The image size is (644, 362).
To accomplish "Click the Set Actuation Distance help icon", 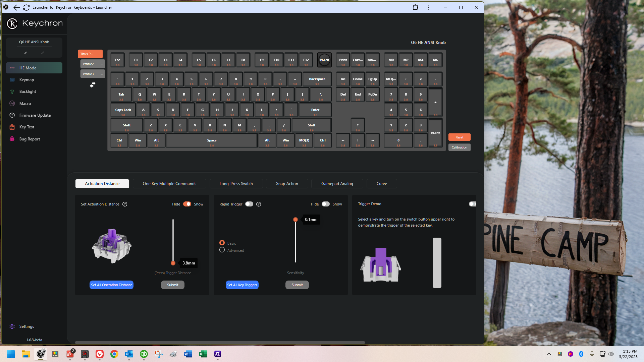I will (x=125, y=204).
